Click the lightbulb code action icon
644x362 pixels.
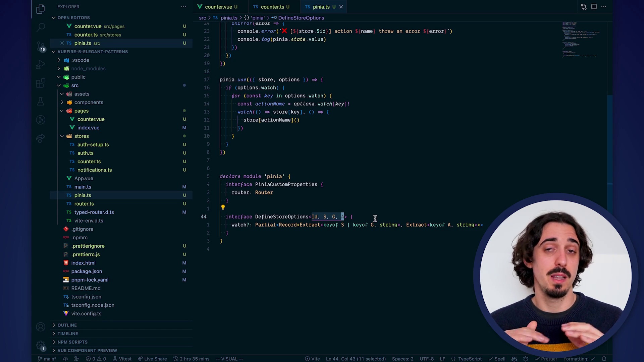(223, 207)
